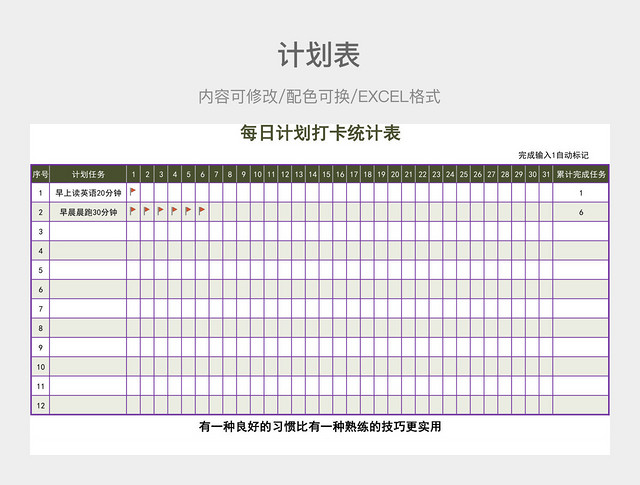Click the flag in row 2 day 5
This screenshot has height=485, width=640.
click(188, 211)
